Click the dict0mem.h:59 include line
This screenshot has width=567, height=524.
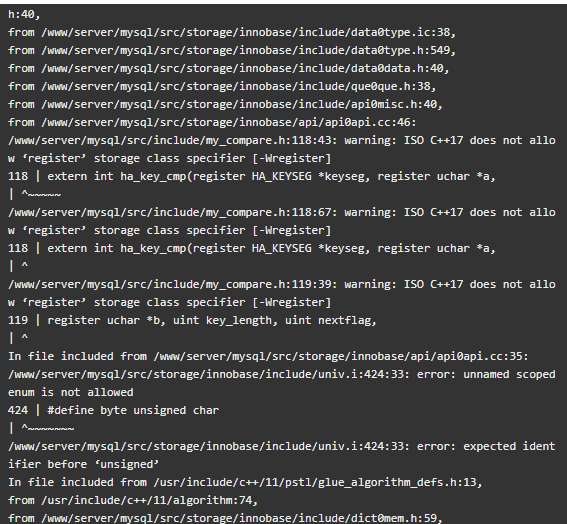(225, 518)
